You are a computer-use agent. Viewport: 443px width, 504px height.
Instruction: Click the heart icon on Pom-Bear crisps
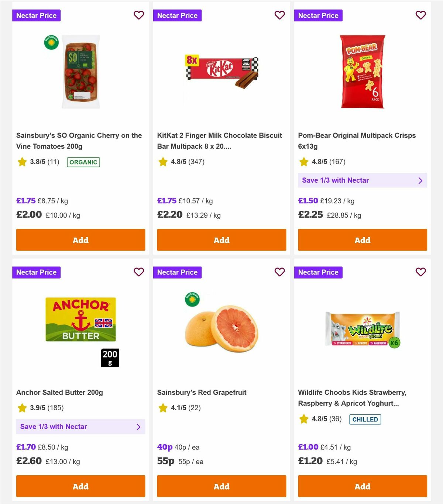[x=420, y=15]
